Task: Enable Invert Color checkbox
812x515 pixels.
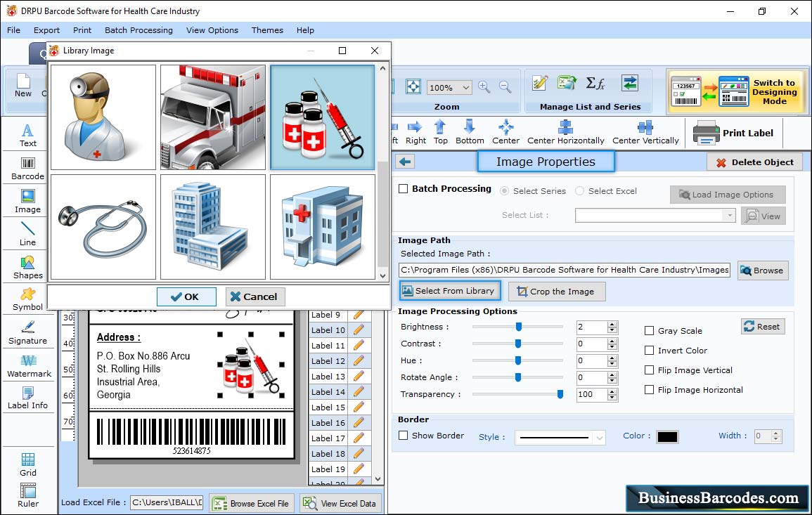Action: (649, 351)
